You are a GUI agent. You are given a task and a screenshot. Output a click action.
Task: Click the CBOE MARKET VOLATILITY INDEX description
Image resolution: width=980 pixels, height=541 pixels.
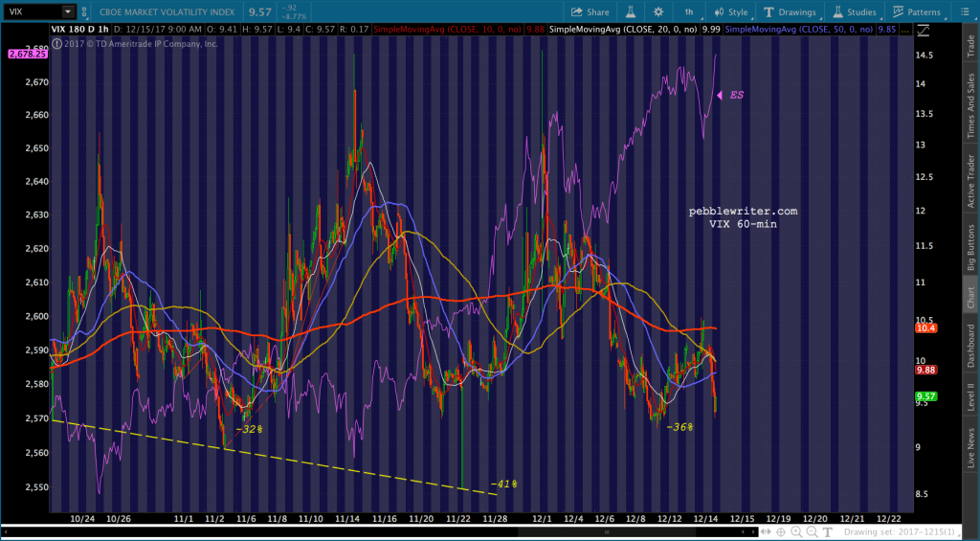(167, 11)
